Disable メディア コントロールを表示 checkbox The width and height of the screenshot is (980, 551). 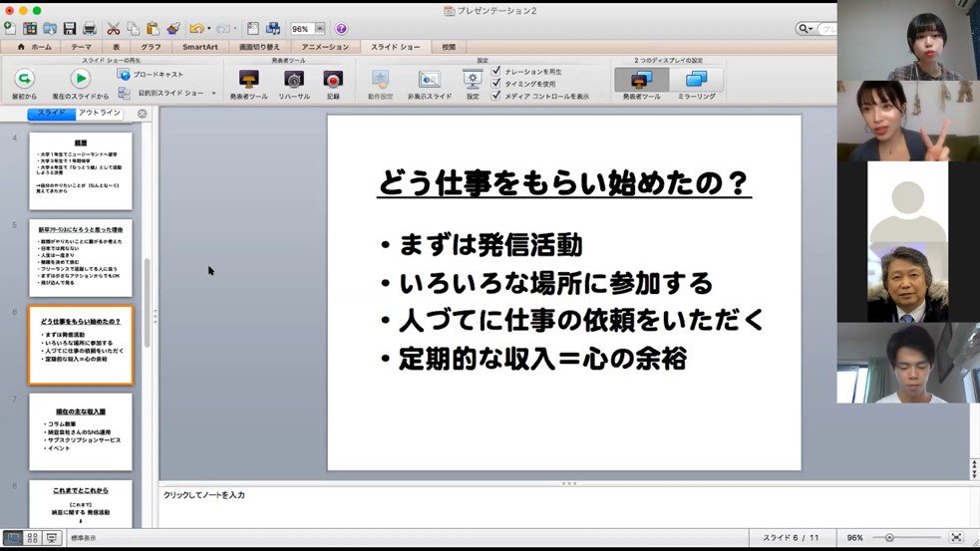tap(495, 97)
